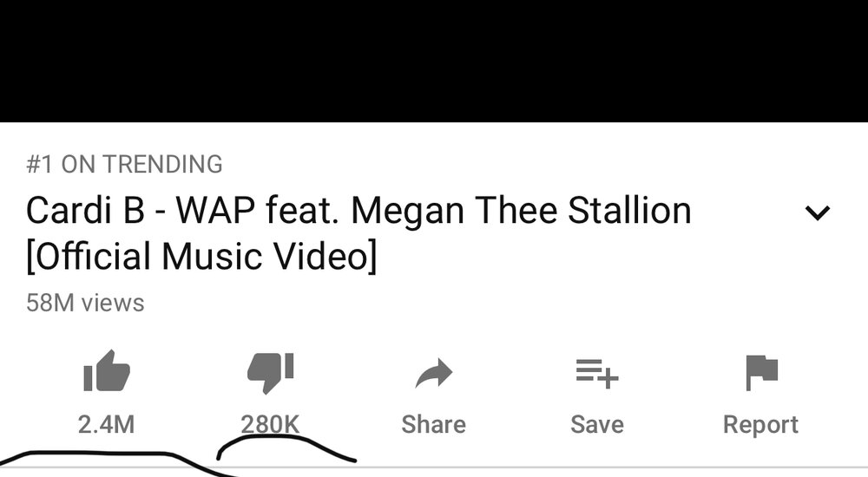Open the #1 ON TRENDING link
Screen dimensions: 868x477
click(x=124, y=165)
